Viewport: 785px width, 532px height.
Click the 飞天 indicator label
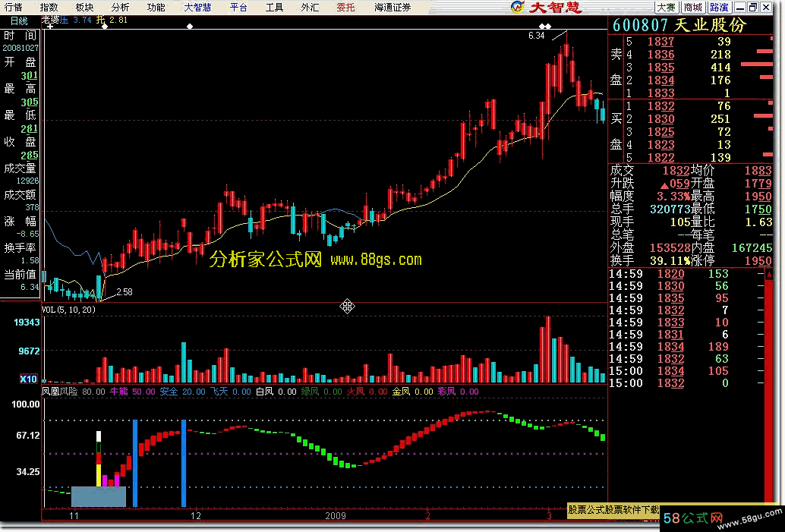pyautogui.click(x=219, y=392)
